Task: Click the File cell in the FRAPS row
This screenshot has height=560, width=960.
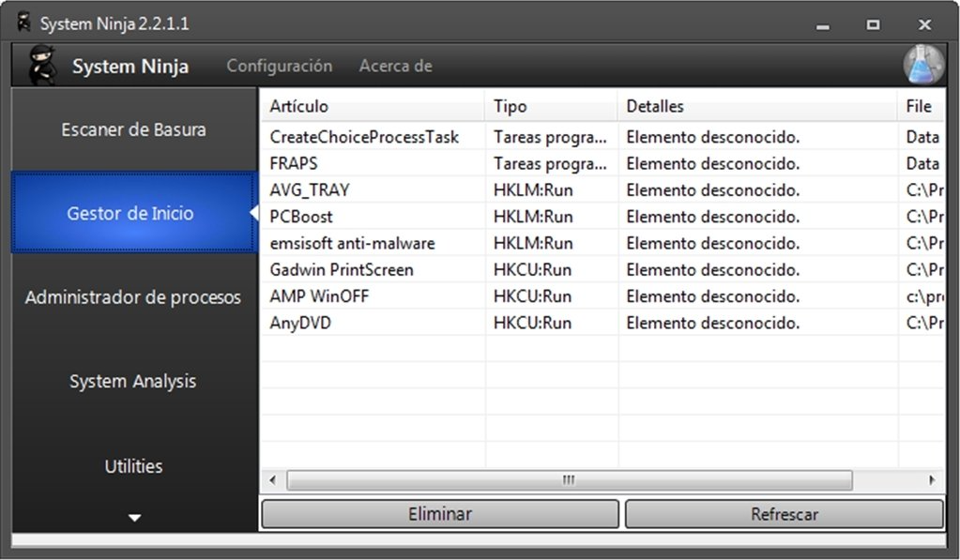Action: pos(922,163)
